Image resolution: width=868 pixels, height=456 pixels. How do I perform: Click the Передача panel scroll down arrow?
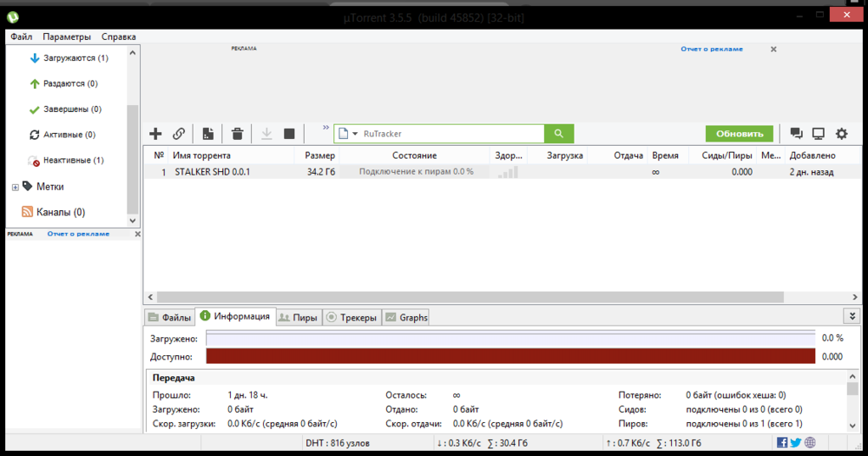pyautogui.click(x=852, y=426)
